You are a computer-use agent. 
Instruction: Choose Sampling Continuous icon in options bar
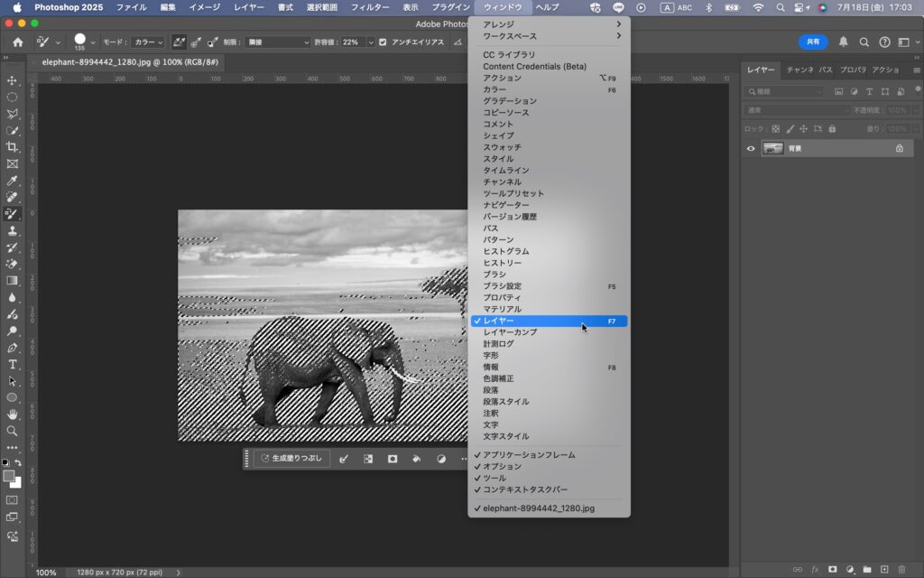click(179, 42)
